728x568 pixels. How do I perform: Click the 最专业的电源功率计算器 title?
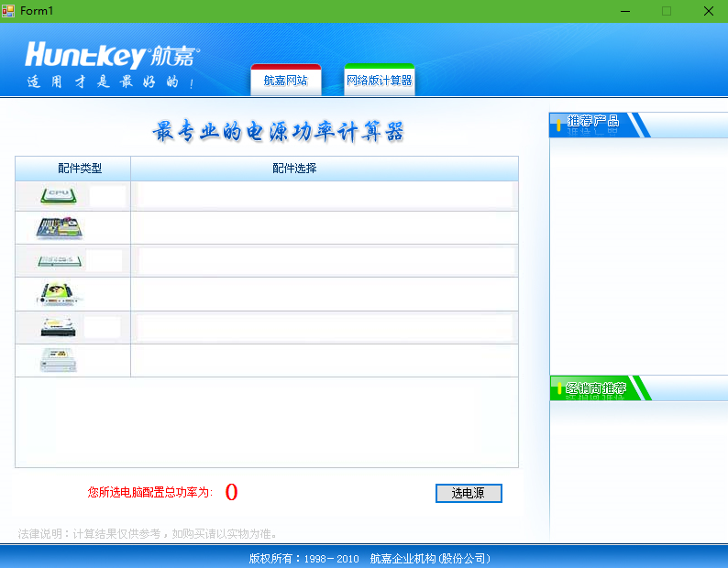pos(279,131)
